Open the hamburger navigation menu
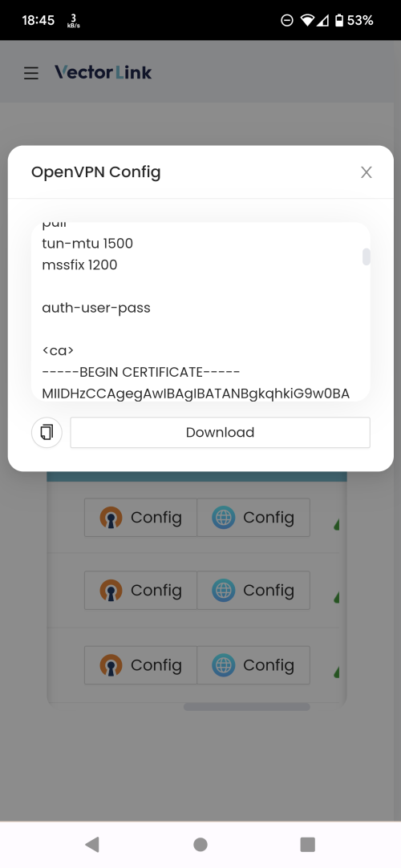The image size is (401, 868). point(31,73)
